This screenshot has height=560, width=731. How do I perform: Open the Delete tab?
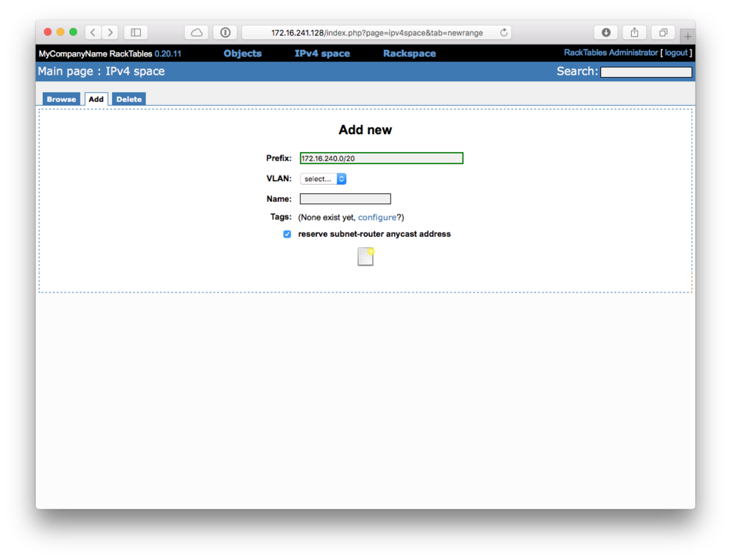pyautogui.click(x=128, y=98)
